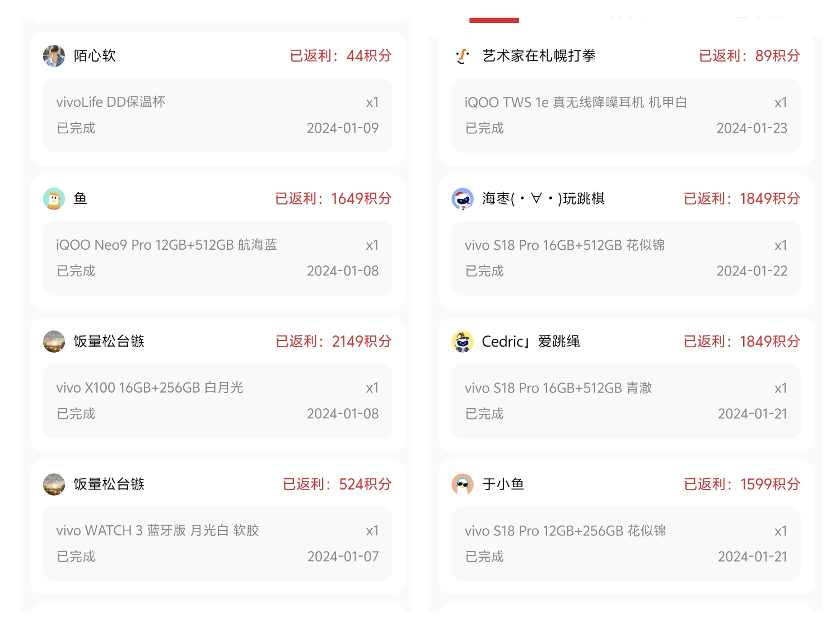Open vivo S18 Pro 12GB+256GB 花似锦 order
The image size is (840, 630).
point(626,544)
